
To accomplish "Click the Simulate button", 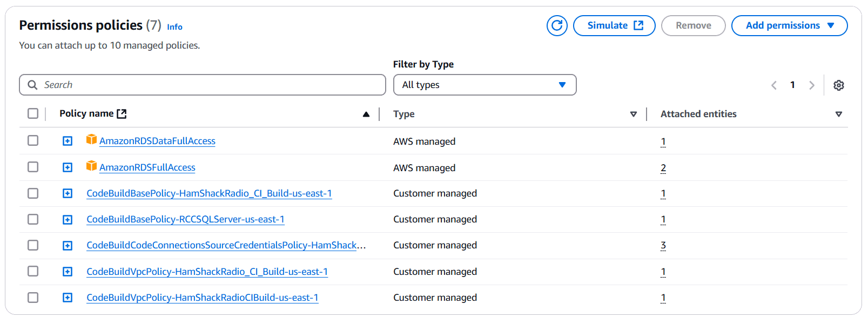I will (614, 25).
